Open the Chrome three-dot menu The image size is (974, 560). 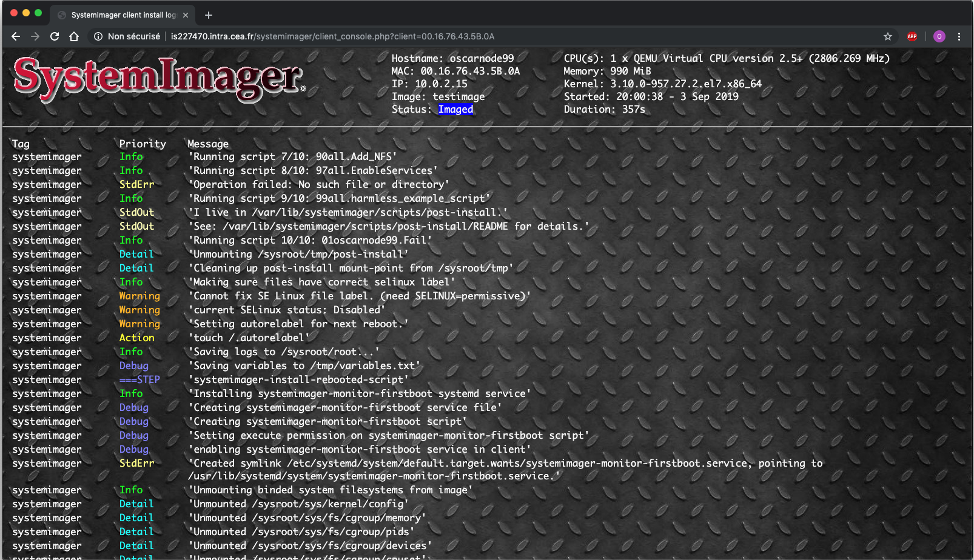pyautogui.click(x=959, y=36)
